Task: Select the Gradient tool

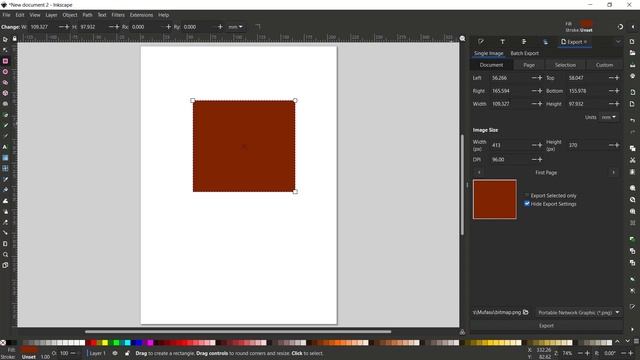Action: tap(5, 158)
